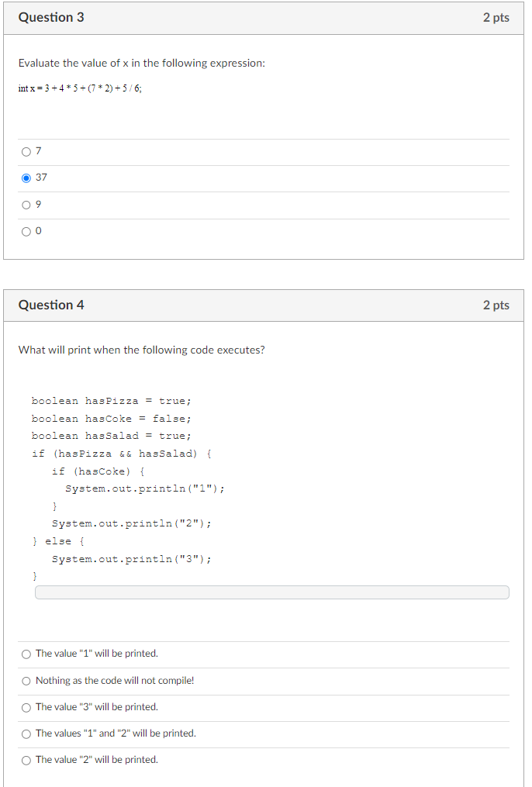Screen dimensions: 532x787
Task: Select the answer option "37"
Action: pyautogui.click(x=26, y=178)
